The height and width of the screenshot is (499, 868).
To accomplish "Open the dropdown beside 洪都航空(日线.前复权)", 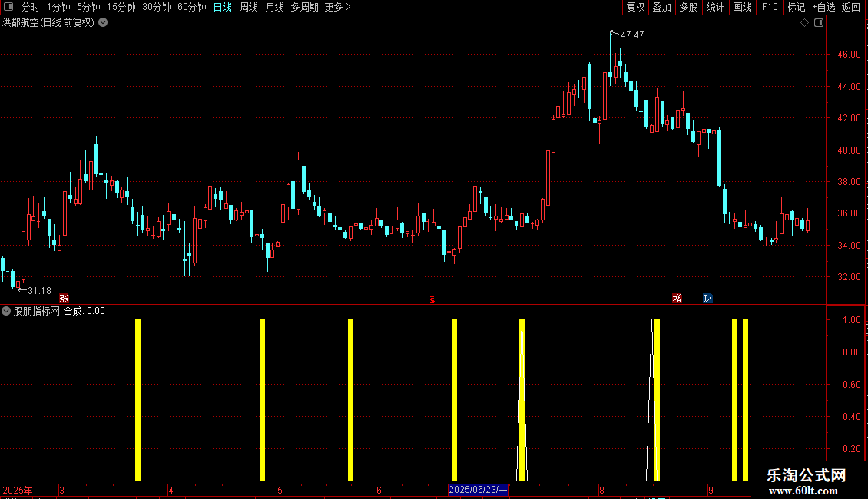I will pos(103,23).
